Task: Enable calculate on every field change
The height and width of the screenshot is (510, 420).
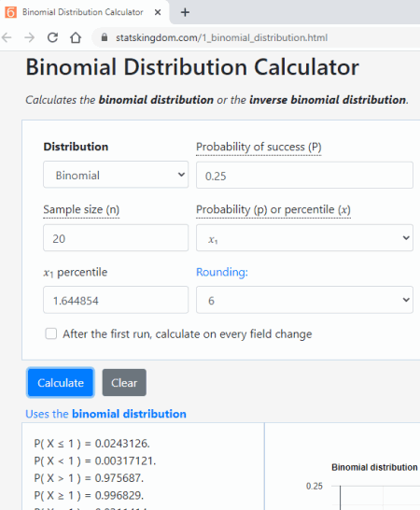Action: 51,333
